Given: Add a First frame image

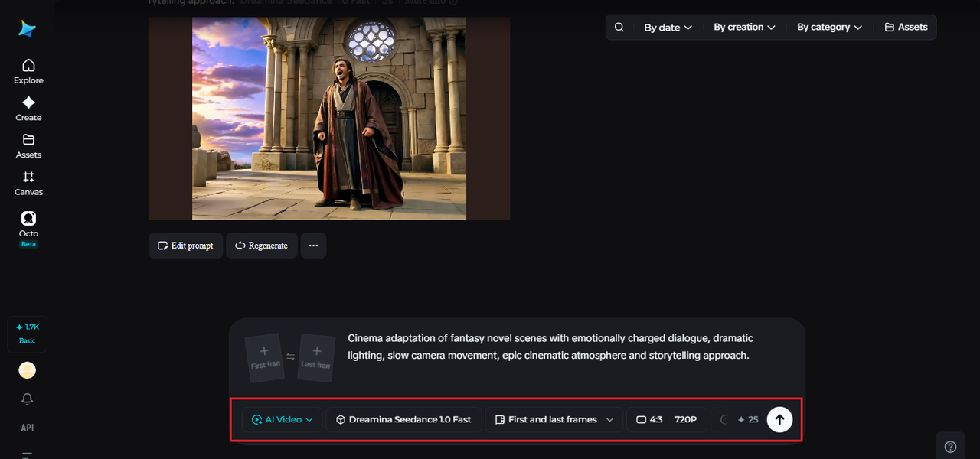Looking at the screenshot, I should pyautogui.click(x=265, y=358).
